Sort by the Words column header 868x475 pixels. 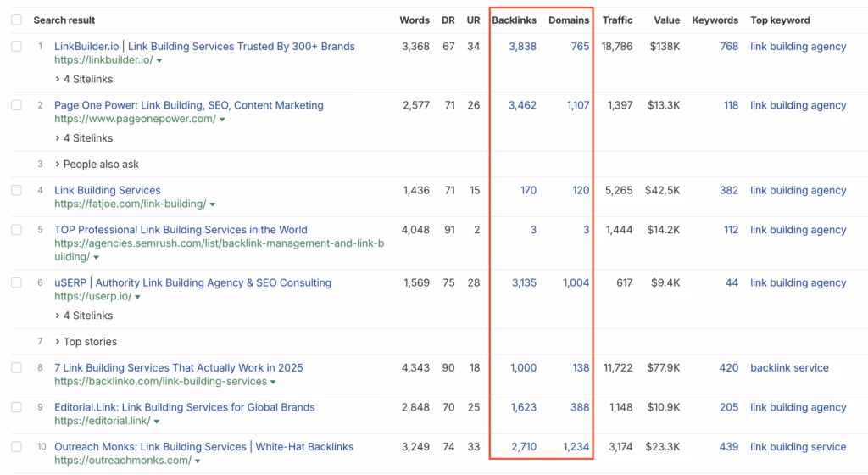tap(414, 20)
